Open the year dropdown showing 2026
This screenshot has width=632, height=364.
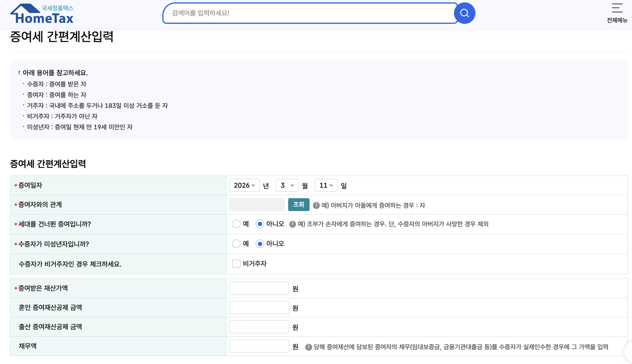(244, 185)
